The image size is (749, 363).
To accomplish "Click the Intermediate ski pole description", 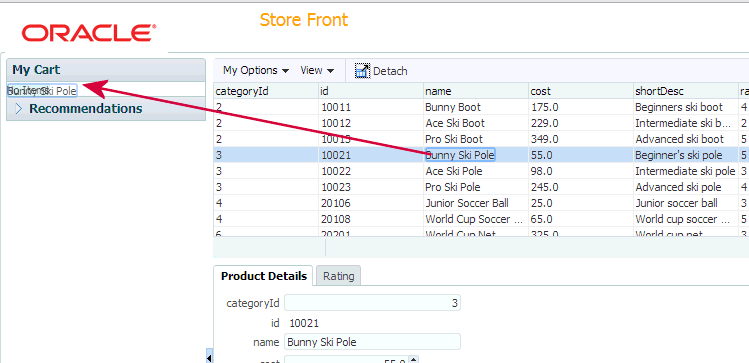I will (x=685, y=171).
